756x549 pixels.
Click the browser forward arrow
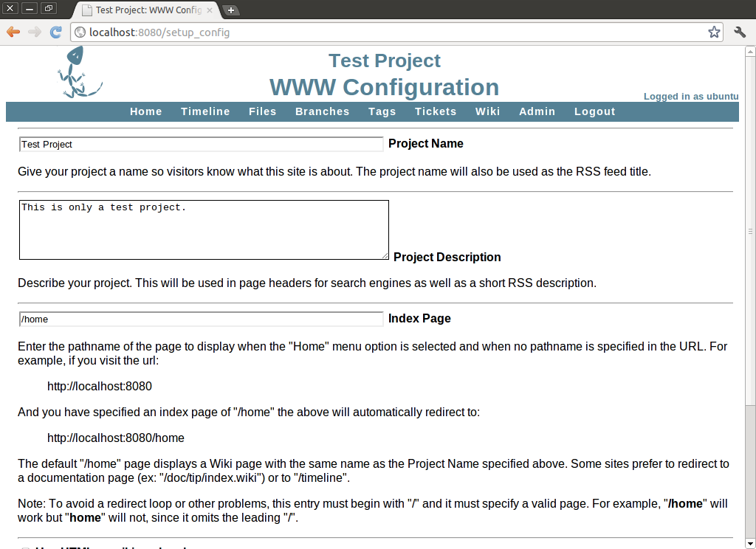coord(35,32)
